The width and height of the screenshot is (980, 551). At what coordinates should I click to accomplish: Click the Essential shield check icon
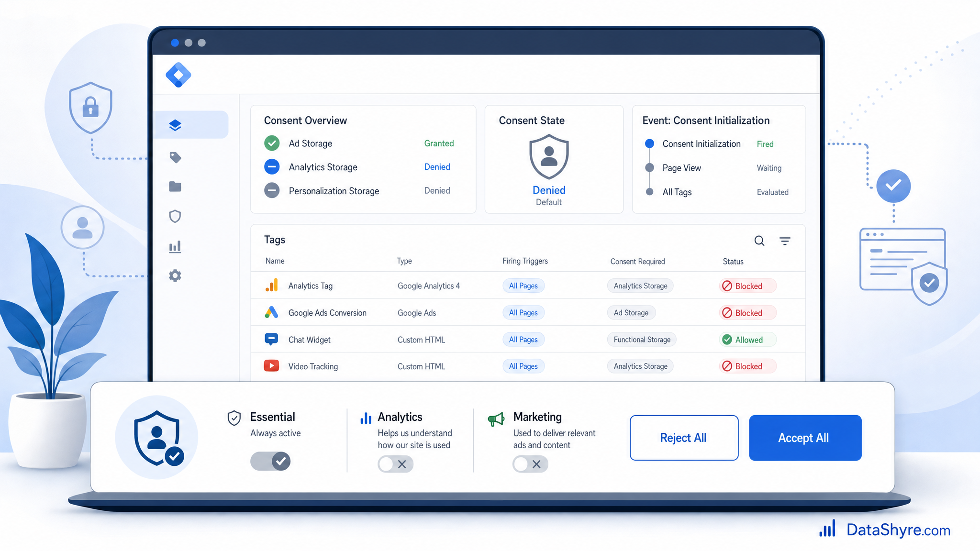coord(234,418)
